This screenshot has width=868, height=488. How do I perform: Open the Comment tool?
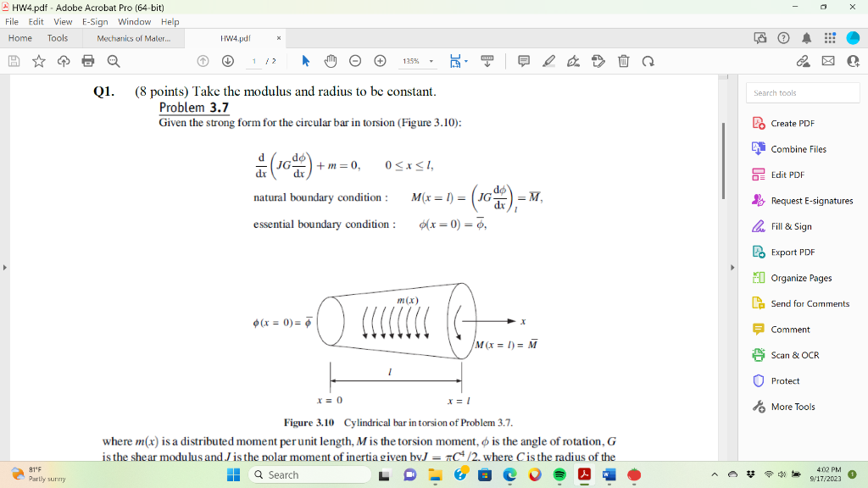788,330
